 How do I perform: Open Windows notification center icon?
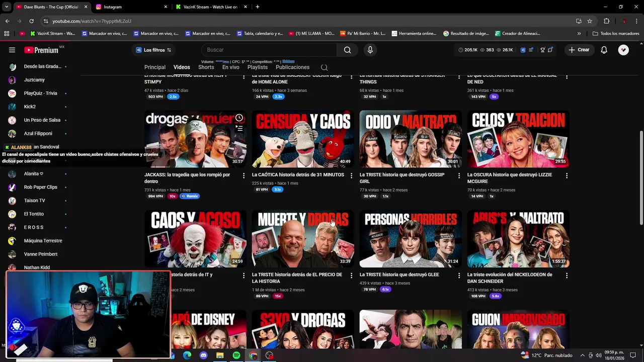click(x=633, y=355)
